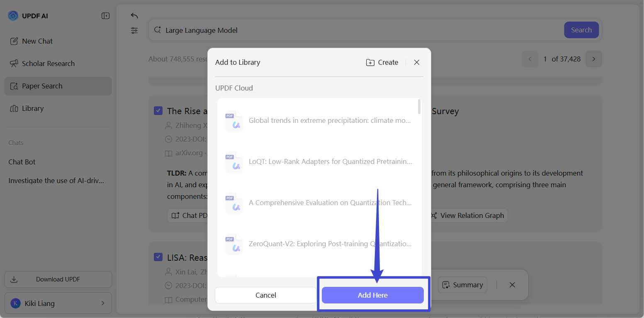Close the Add to Library dialog

click(x=417, y=62)
